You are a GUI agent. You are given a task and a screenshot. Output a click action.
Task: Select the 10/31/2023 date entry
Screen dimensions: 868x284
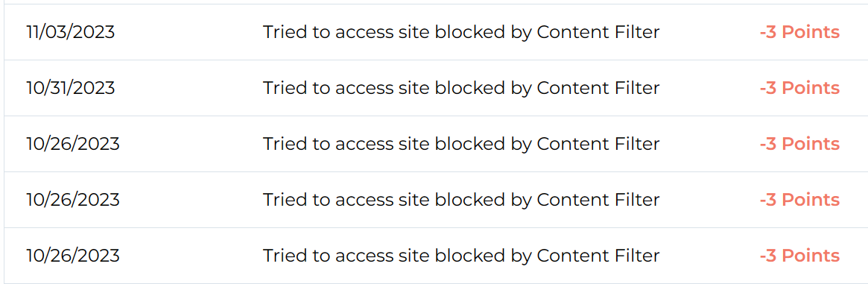(70, 88)
